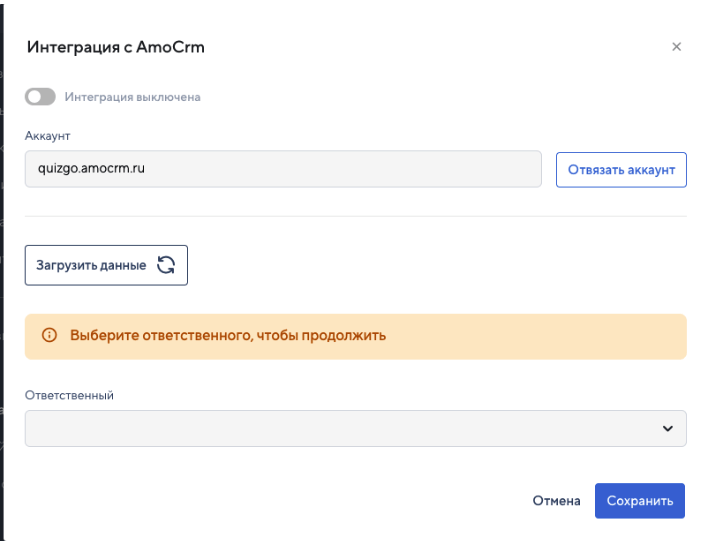The image size is (704, 541).
Task: Click the 'Интеграция выключена' toggle label
Action: click(x=132, y=97)
